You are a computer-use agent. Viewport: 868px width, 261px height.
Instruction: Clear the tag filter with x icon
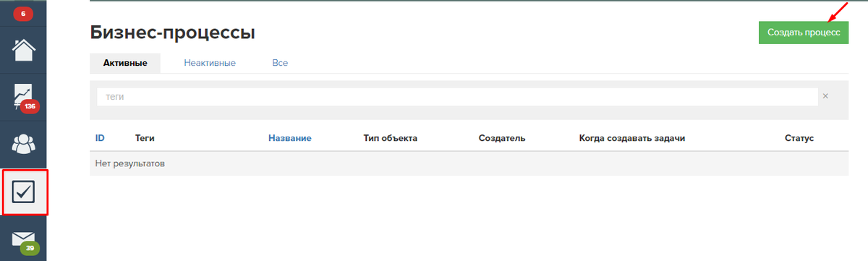pos(825,96)
